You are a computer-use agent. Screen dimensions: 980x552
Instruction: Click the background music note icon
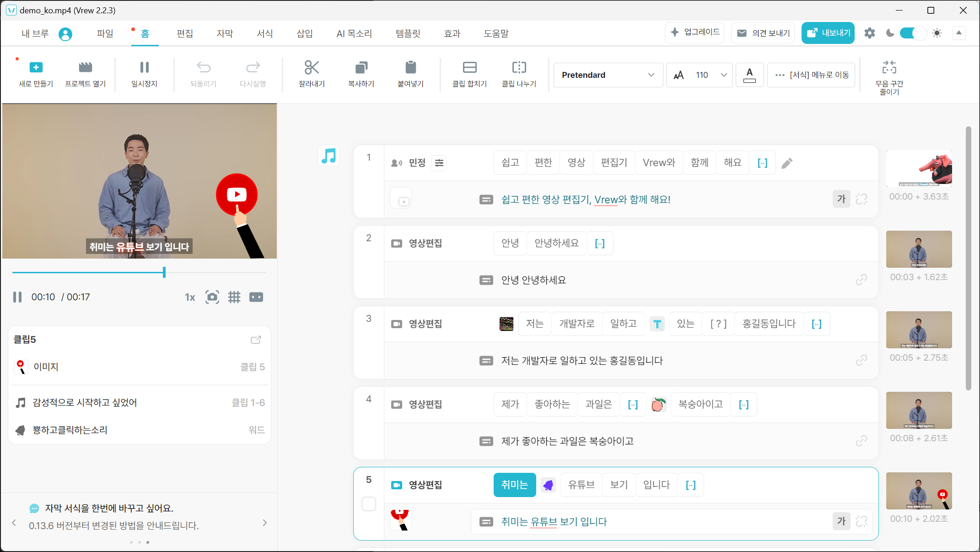[328, 156]
